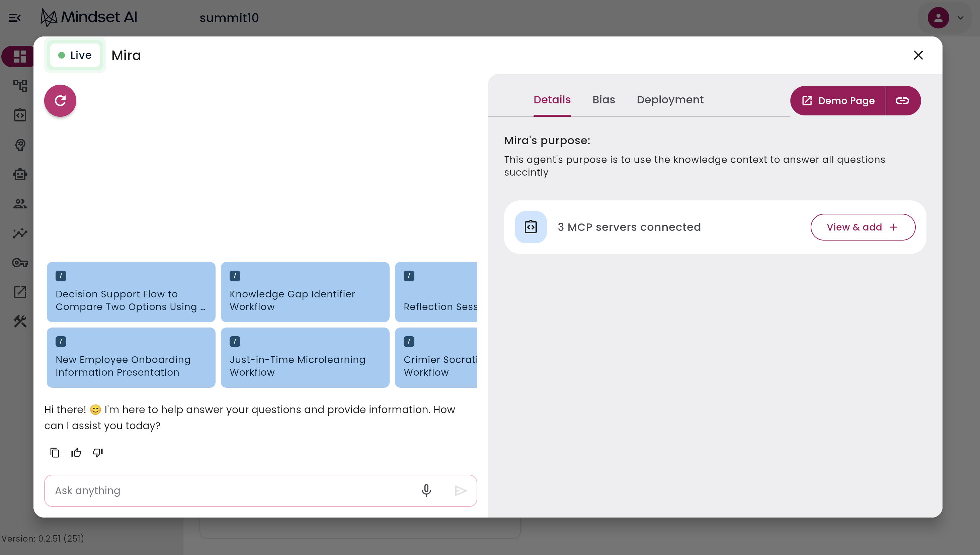The height and width of the screenshot is (555, 980).
Task: Expand the account dropdown chevron
Action: point(961,17)
